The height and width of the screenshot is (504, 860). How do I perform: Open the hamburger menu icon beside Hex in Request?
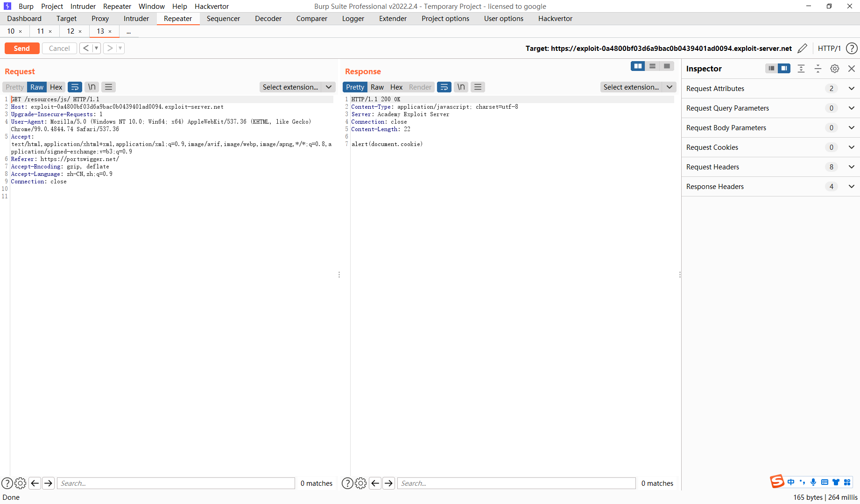click(108, 87)
